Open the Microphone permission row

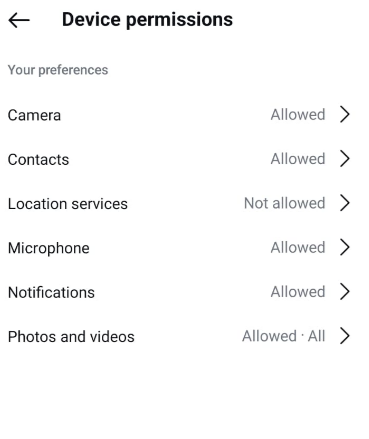[184, 248]
